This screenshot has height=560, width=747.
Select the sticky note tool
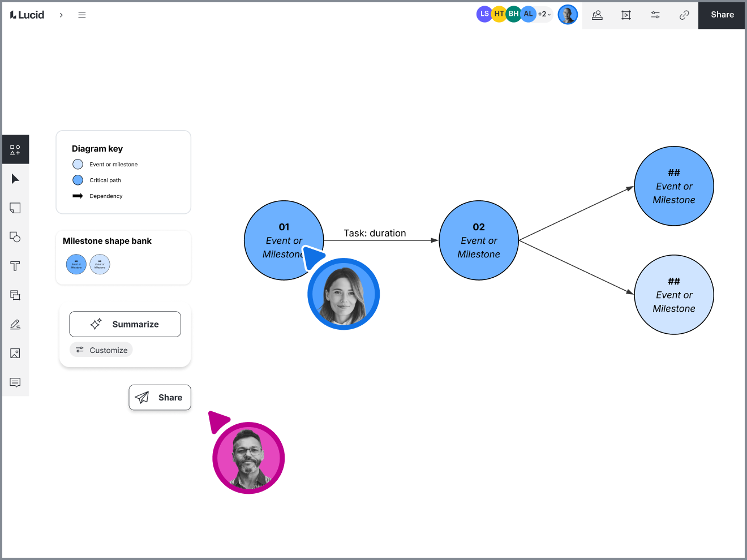point(15,208)
